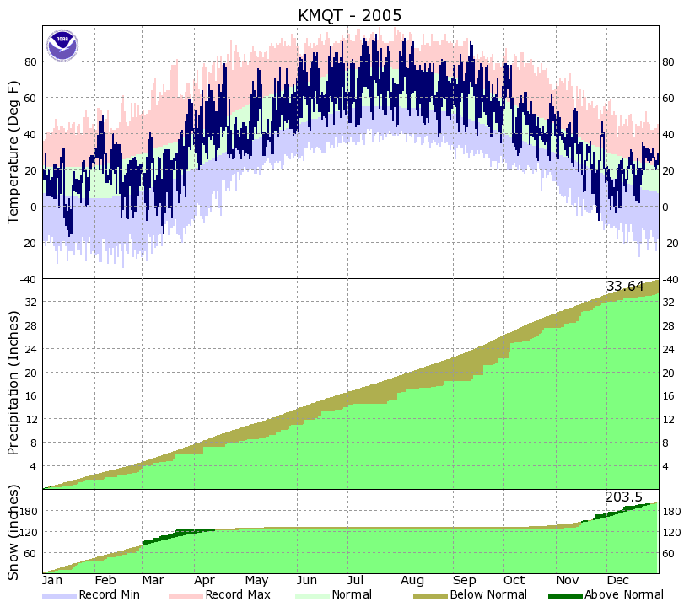Click the left temperature tick label 80
The width and height of the screenshot is (700, 607).
[30, 62]
